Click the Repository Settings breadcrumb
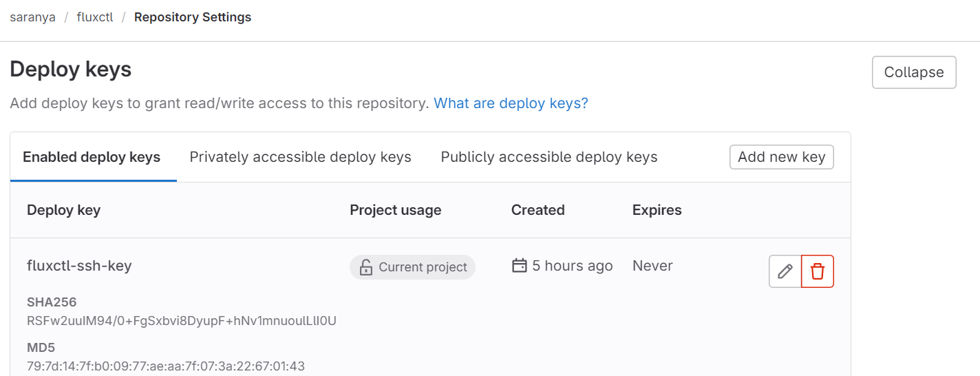Viewport: 980px width, 376px height. pyautogui.click(x=193, y=17)
